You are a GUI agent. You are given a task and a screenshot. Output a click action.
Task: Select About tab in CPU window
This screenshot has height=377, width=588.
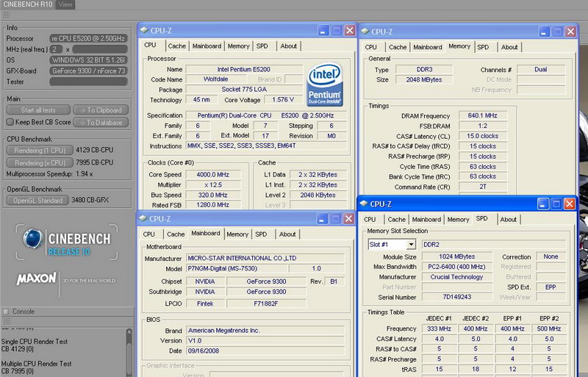click(288, 46)
